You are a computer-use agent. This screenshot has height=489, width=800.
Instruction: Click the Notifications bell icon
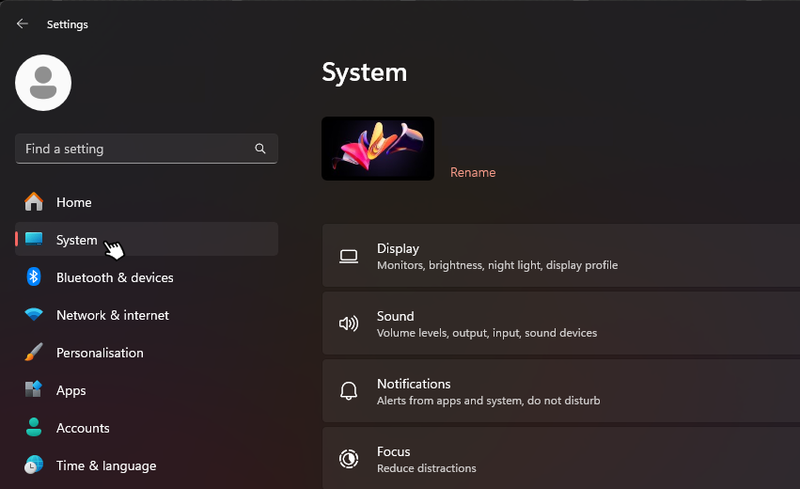pos(349,391)
